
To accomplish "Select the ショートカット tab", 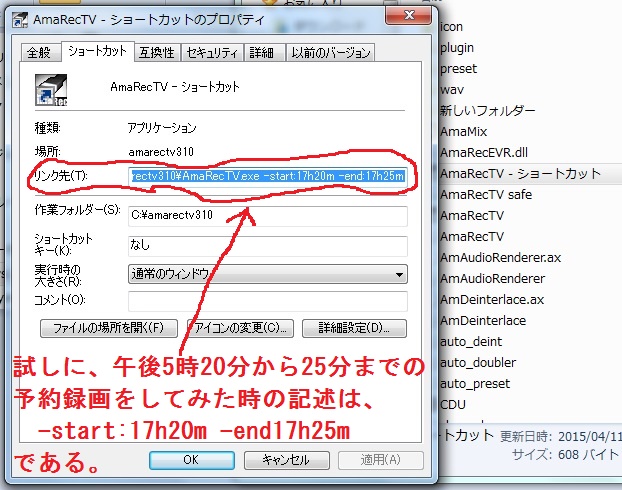I will tap(97, 51).
